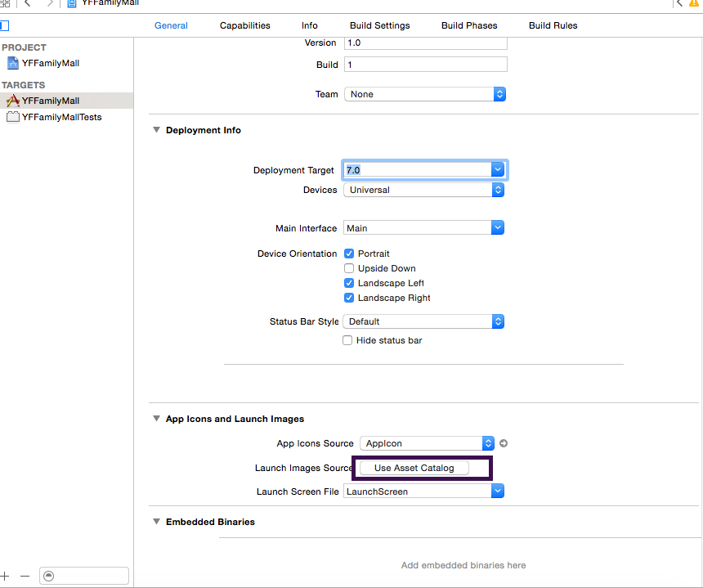The image size is (703, 588).
Task: Switch to the General tab
Action: pyautogui.click(x=171, y=25)
